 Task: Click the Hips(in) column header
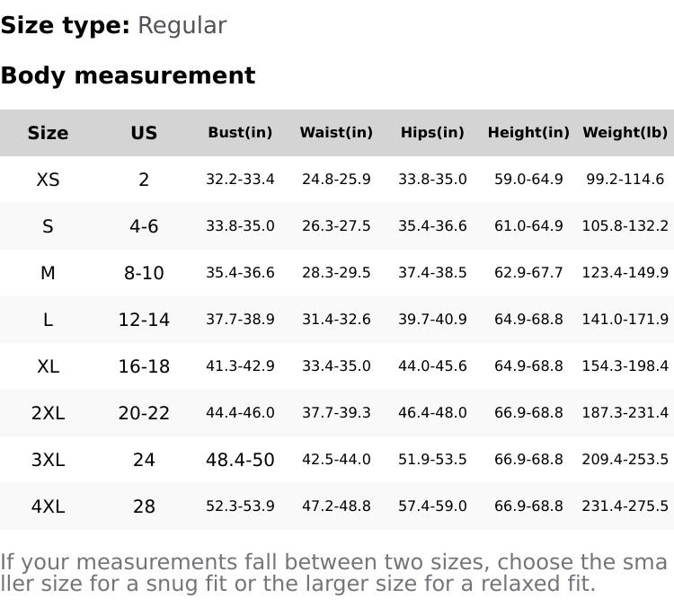pos(432,133)
